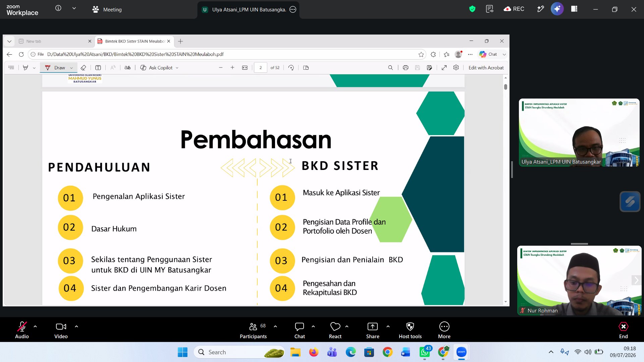
Task: Expand the Audio options caret
Action: pos(35,326)
